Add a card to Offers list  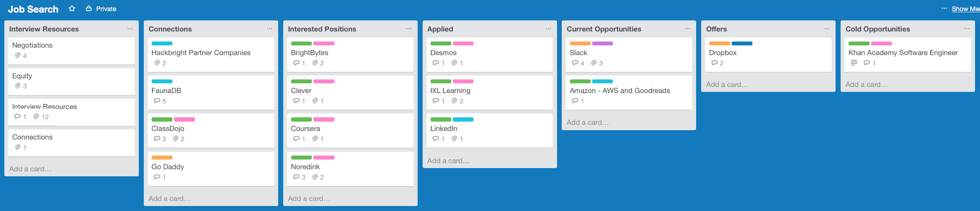727,84
